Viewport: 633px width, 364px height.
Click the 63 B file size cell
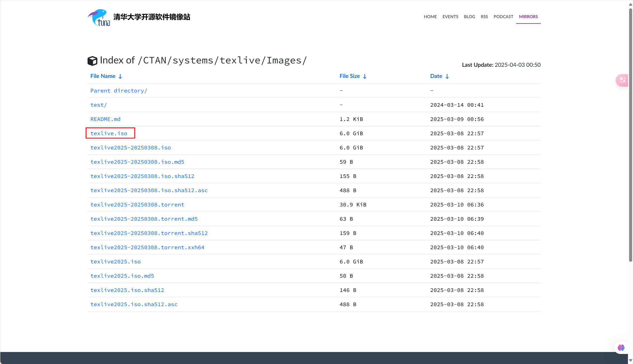point(346,219)
